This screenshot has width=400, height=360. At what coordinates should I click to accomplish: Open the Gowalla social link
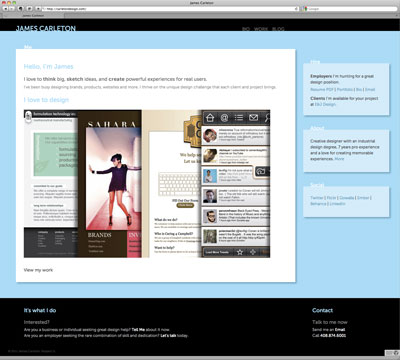pyautogui.click(x=347, y=198)
